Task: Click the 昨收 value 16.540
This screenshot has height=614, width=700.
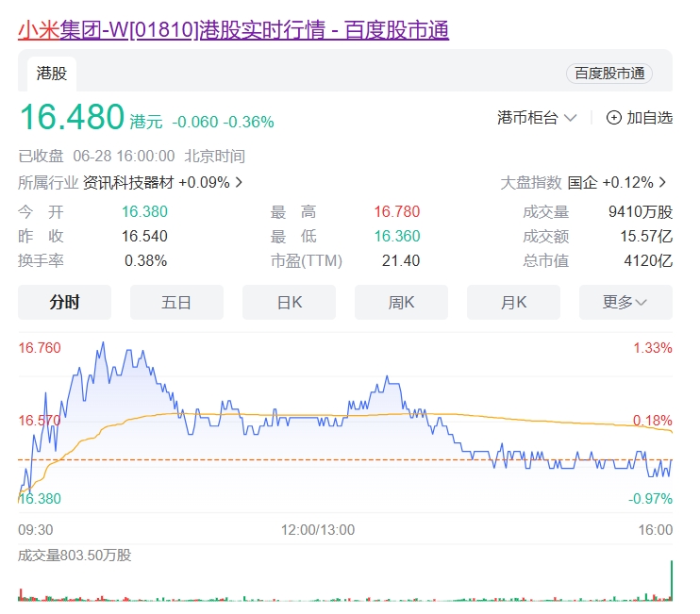Action: (144, 236)
